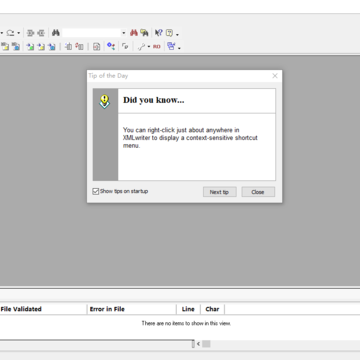Expand the wrench tools dropdown arrow
This screenshot has width=360, height=360.
click(x=149, y=47)
